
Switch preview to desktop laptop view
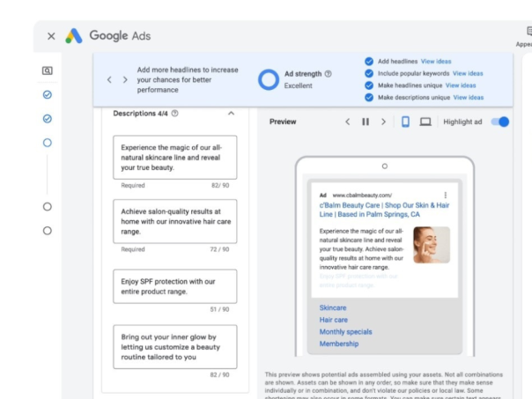425,122
